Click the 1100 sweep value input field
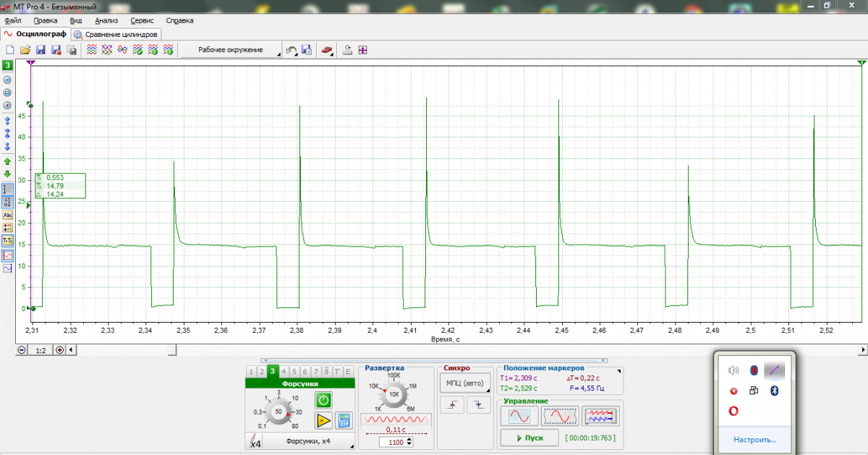 396,442
